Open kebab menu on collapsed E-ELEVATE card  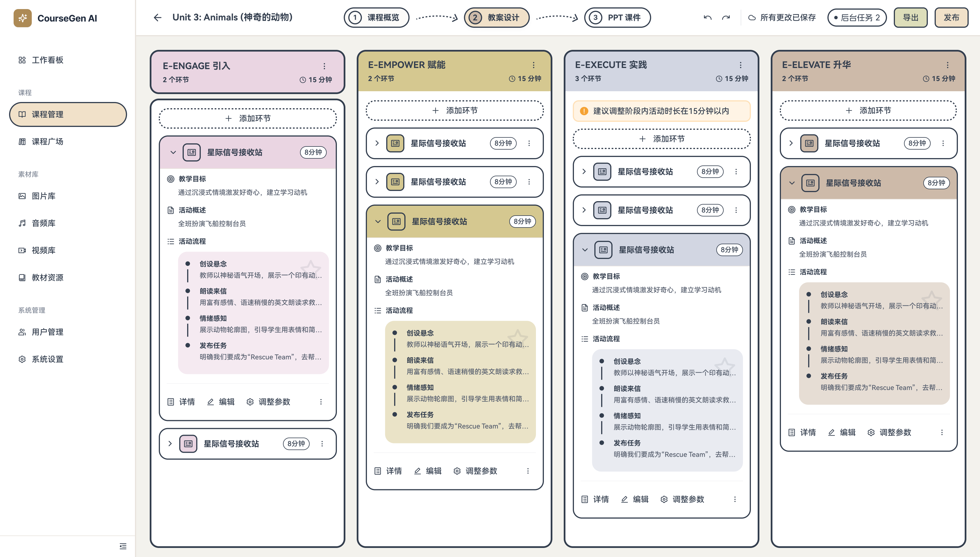click(943, 143)
